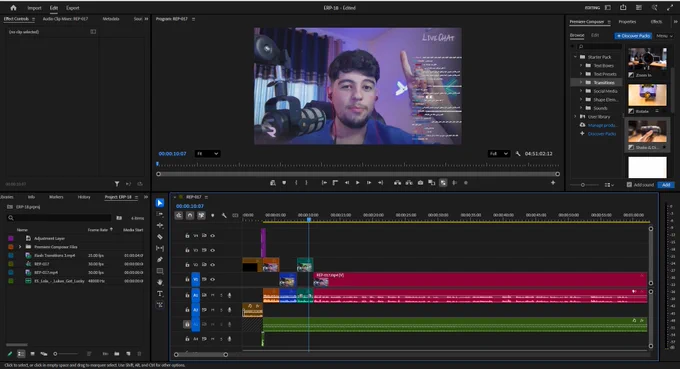
Task: Select the Type tool
Action: [x=160, y=294]
